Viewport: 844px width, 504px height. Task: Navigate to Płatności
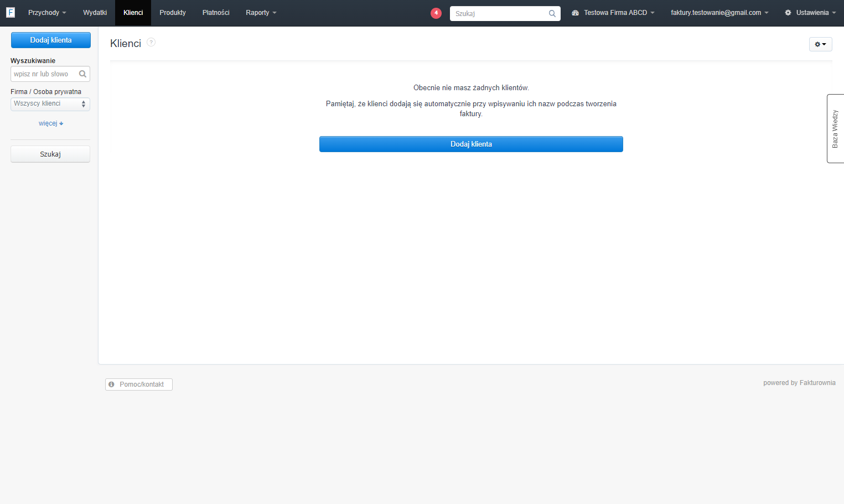click(x=216, y=13)
